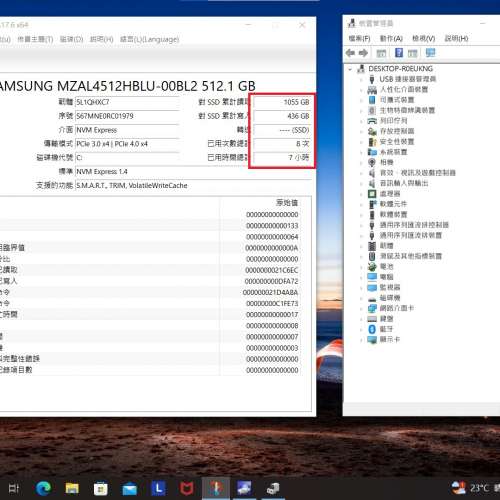Select the 電池 tree item
Image resolution: width=500 pixels, height=500 pixels.
pyautogui.click(x=387, y=266)
